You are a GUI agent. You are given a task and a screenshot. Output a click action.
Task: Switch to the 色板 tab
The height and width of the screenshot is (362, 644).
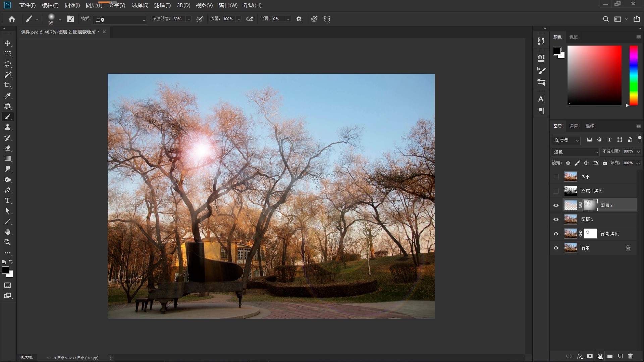click(x=574, y=37)
